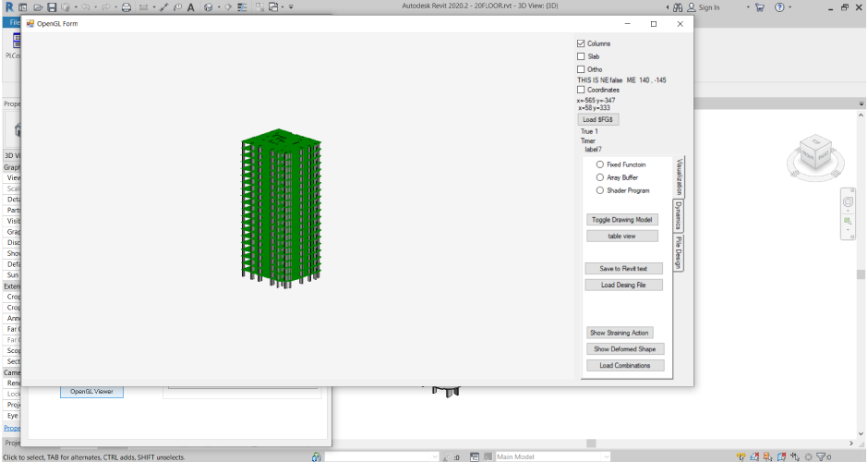
Task: Click the Help question mark icon
Action: pyautogui.click(x=779, y=7)
